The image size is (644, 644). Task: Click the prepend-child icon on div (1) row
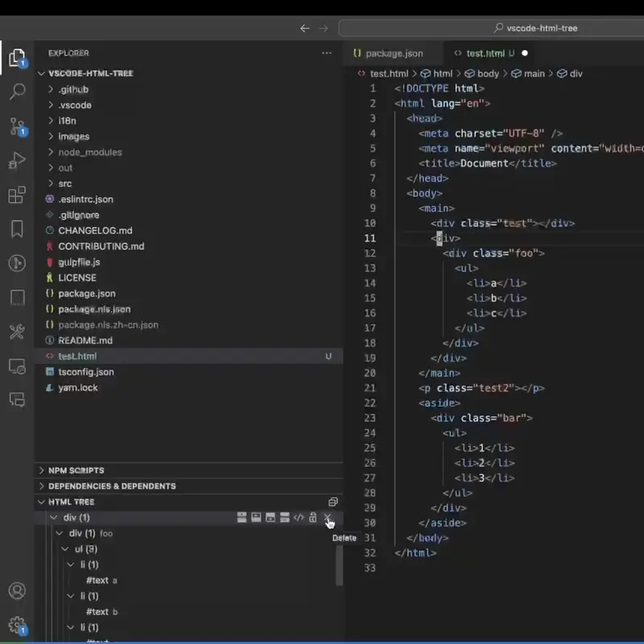click(256, 518)
